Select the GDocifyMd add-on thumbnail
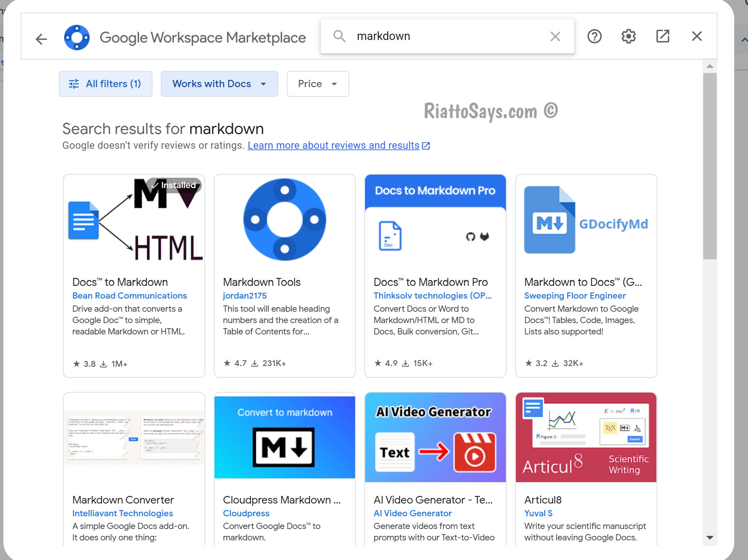The height and width of the screenshot is (560, 748). pos(586,220)
